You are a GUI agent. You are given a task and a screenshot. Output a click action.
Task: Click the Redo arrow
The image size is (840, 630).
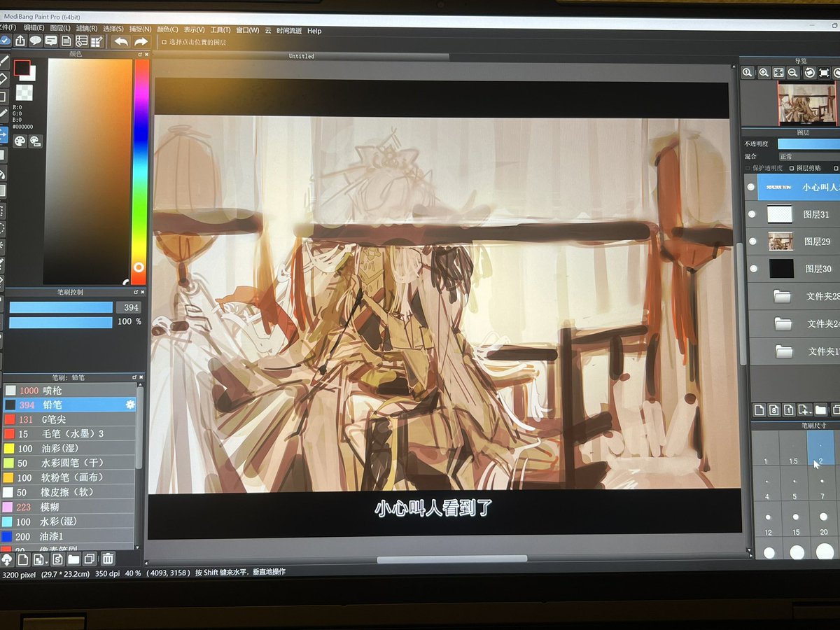click(141, 41)
